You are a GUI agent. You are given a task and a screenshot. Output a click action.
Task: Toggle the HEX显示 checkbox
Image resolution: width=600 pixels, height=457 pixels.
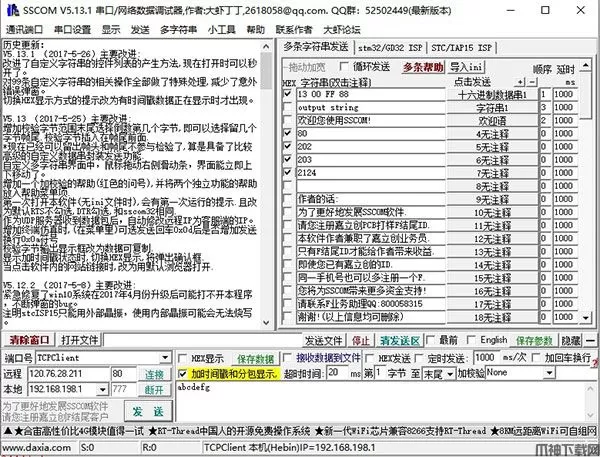point(183,358)
